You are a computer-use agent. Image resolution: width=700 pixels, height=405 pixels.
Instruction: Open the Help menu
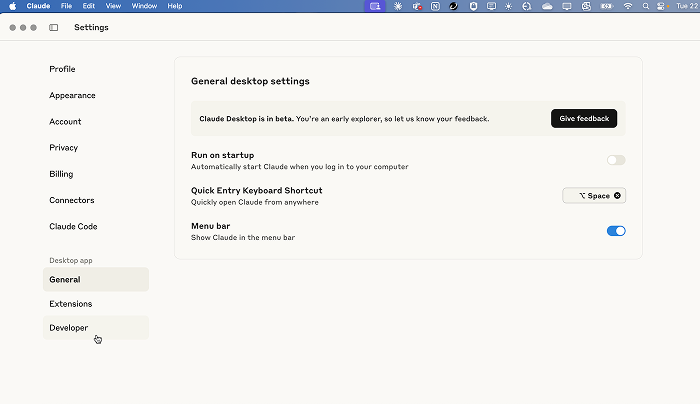tap(175, 6)
